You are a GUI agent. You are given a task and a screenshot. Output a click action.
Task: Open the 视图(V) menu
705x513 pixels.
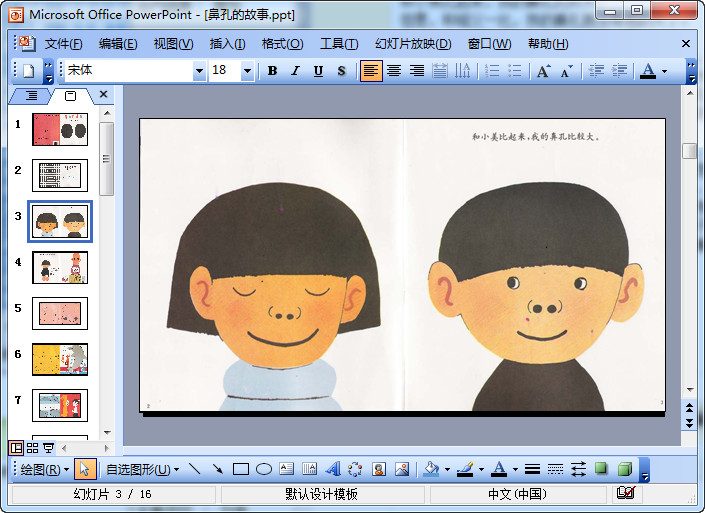coord(173,44)
